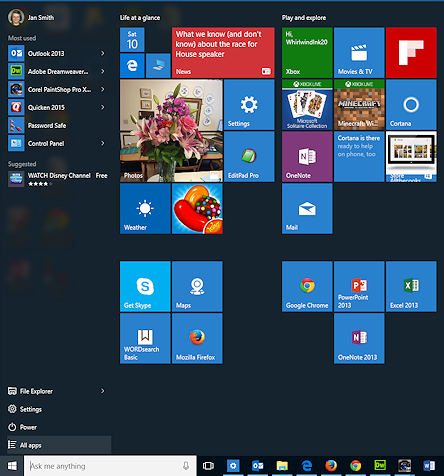Click Jan Smith user account
Screen dimensions: 444x476
(32, 17)
